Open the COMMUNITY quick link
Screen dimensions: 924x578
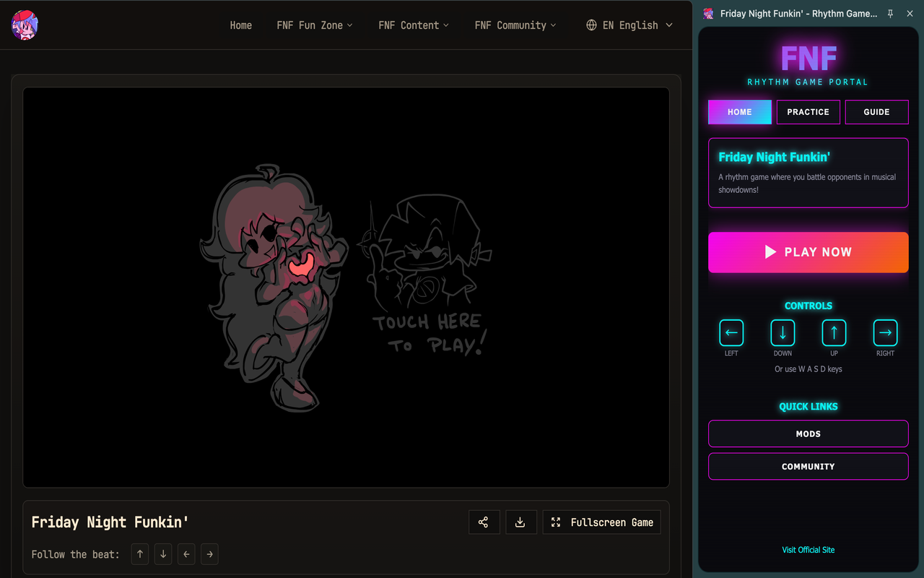pyautogui.click(x=808, y=467)
